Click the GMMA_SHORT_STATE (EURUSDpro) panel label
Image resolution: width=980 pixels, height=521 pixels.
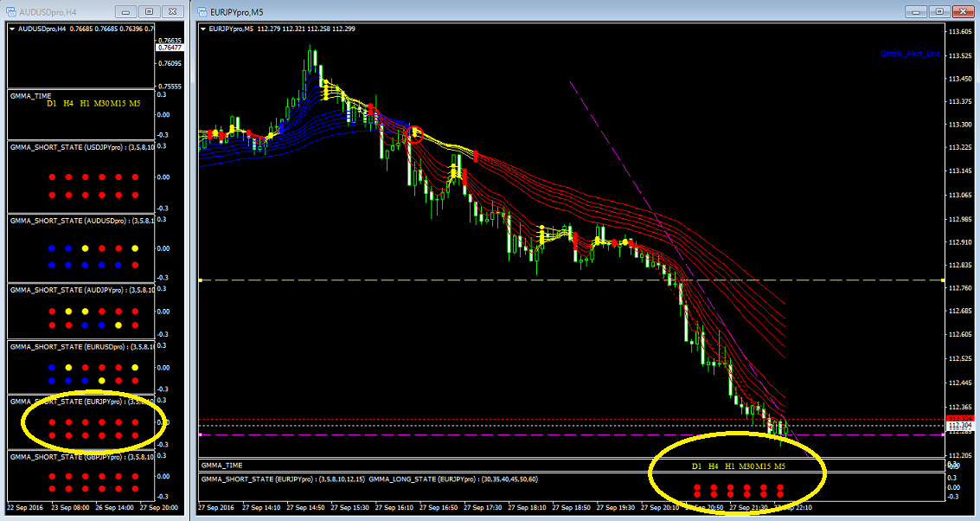point(82,346)
